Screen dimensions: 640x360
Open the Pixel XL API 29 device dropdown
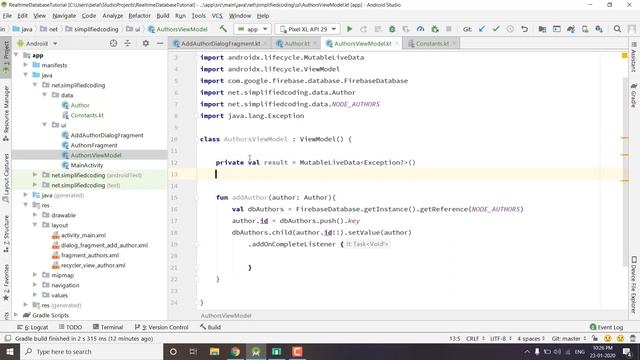[308, 29]
